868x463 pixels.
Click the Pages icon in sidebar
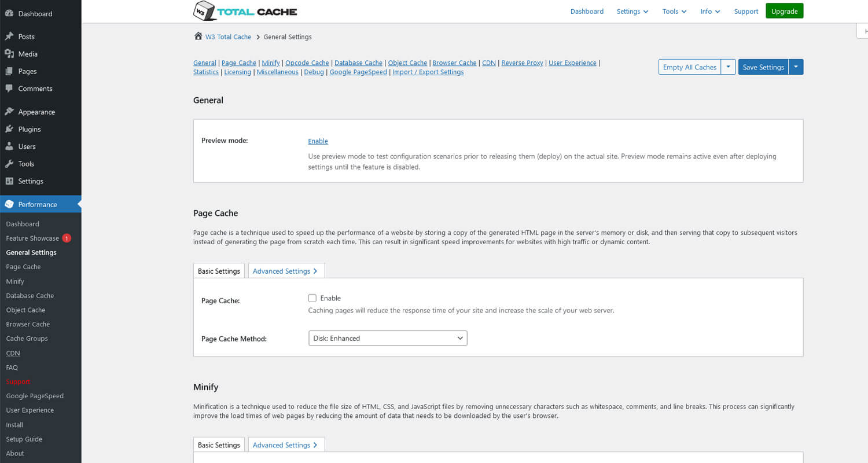coord(9,71)
